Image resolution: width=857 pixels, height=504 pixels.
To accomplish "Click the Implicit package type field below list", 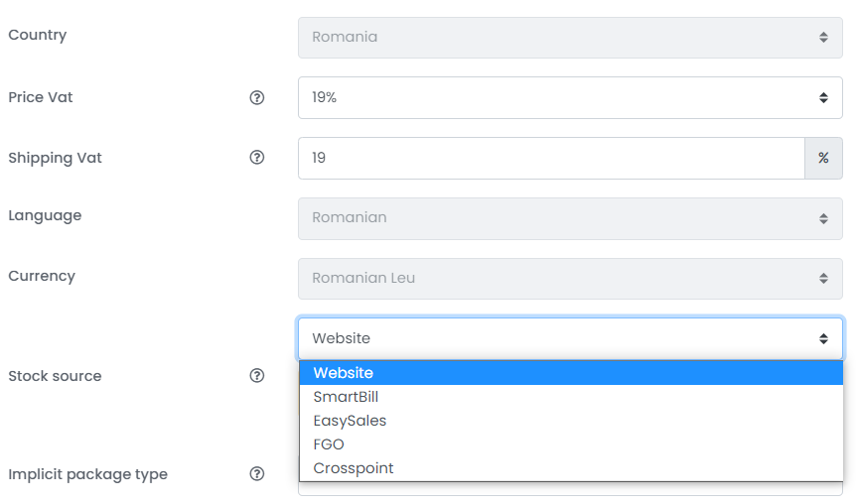I will pos(570,489).
